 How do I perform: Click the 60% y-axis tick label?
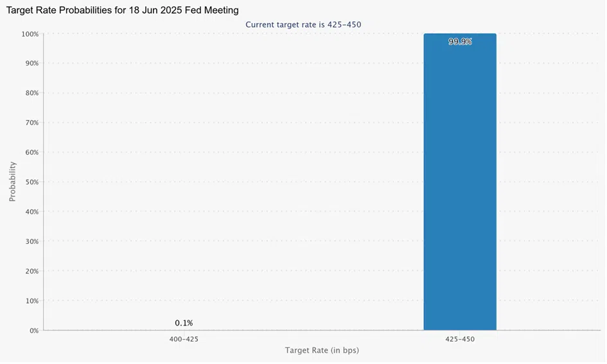pos(32,152)
